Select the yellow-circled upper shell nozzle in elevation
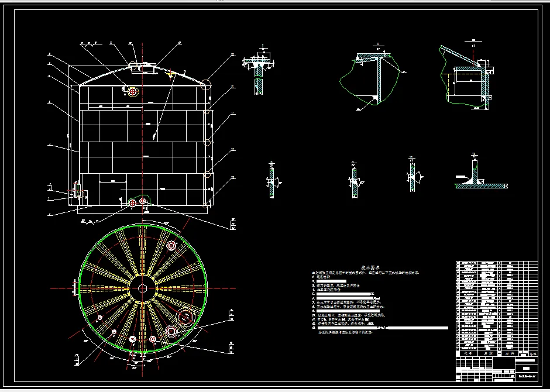The height and width of the screenshot is (392, 550). point(132,92)
